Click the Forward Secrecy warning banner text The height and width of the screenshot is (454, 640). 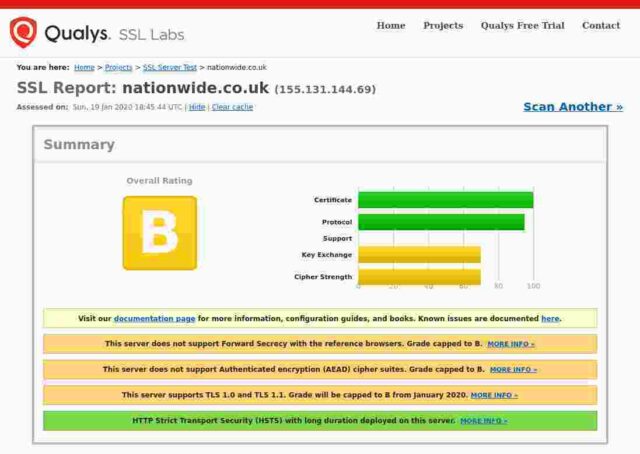pos(293,344)
